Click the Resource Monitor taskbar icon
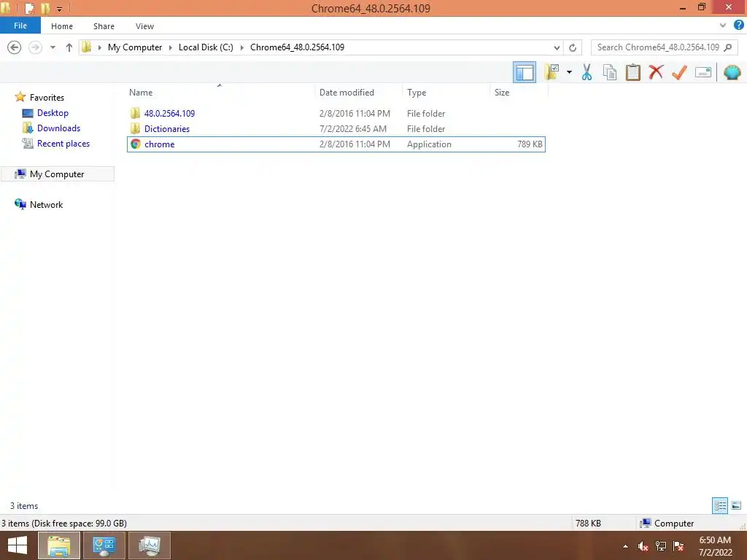The width and height of the screenshot is (747, 560). 150,545
